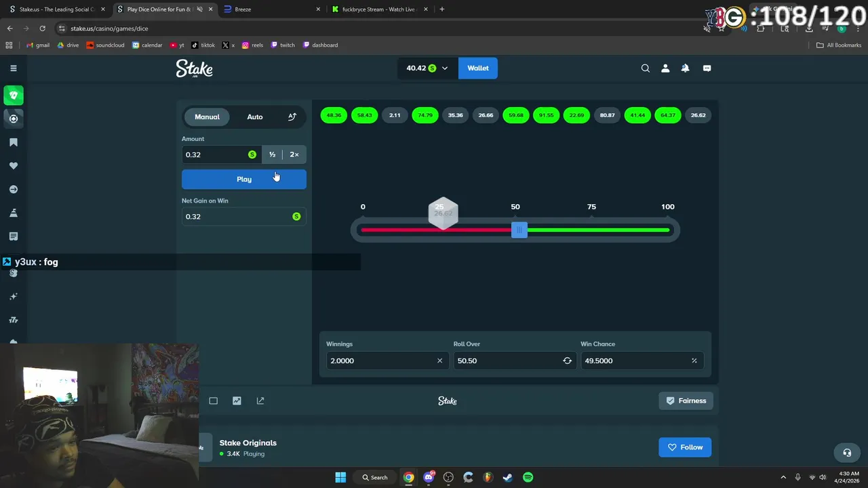868x488 pixels.
Task: Open the balance currency dropdown
Action: (x=427, y=68)
